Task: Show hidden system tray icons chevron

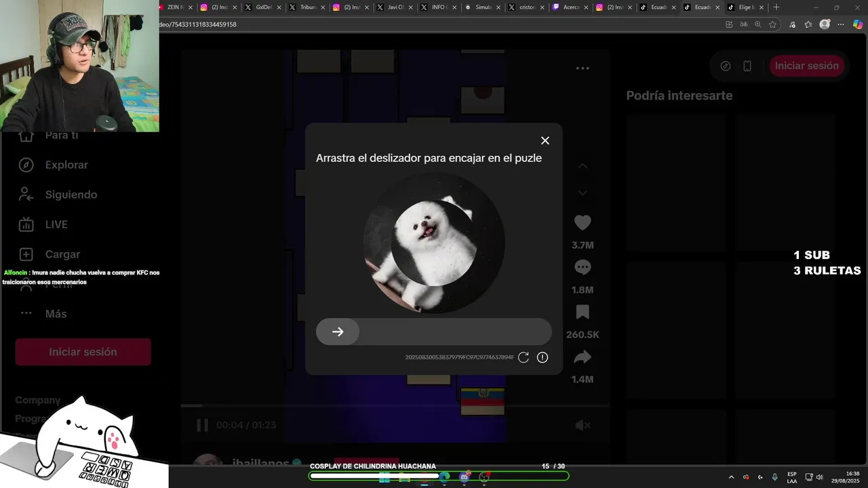Action: pyautogui.click(x=731, y=477)
